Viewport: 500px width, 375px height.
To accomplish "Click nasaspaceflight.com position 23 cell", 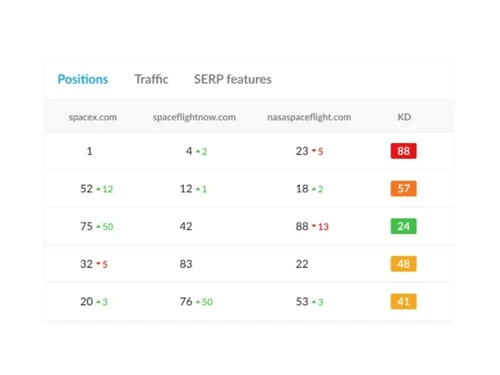I will coord(302,151).
